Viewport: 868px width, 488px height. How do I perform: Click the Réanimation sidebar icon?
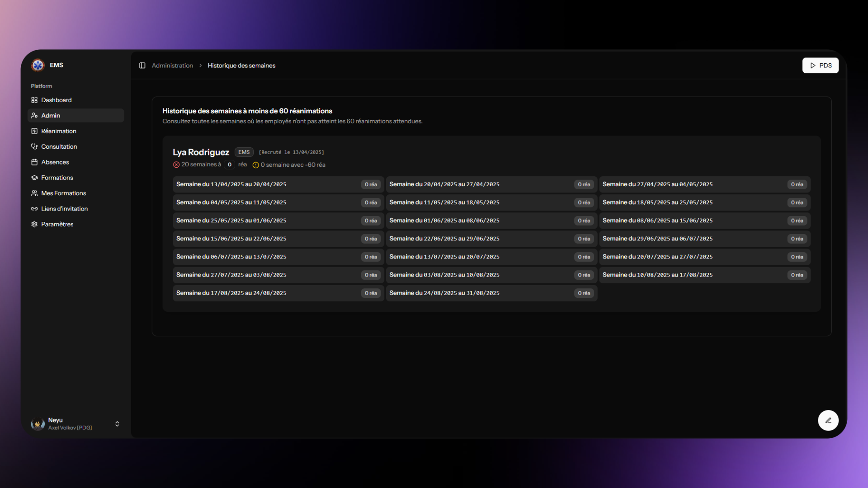point(34,131)
